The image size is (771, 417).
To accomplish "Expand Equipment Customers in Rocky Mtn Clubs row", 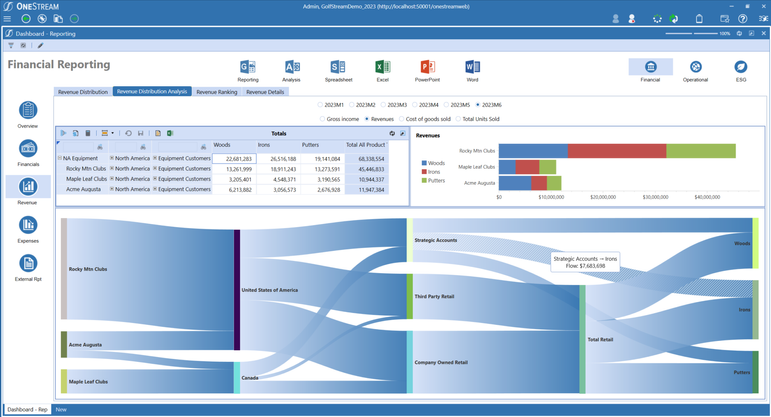I will point(154,169).
